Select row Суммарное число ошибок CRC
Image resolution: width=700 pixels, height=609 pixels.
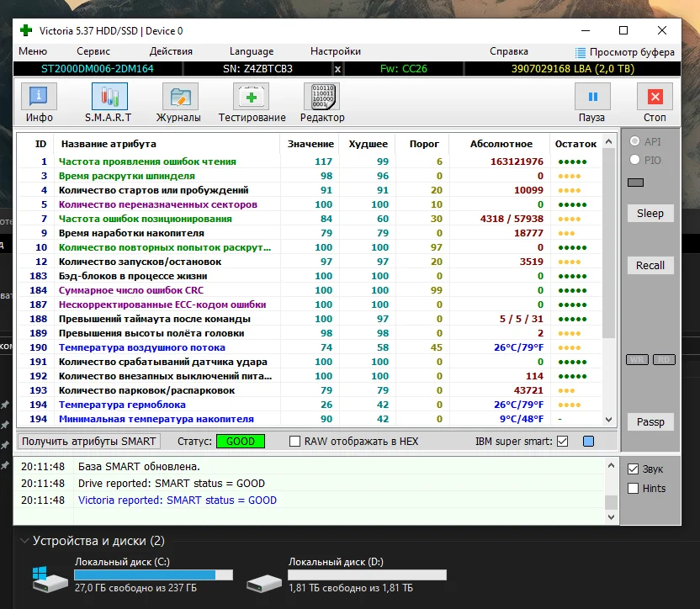click(310, 290)
